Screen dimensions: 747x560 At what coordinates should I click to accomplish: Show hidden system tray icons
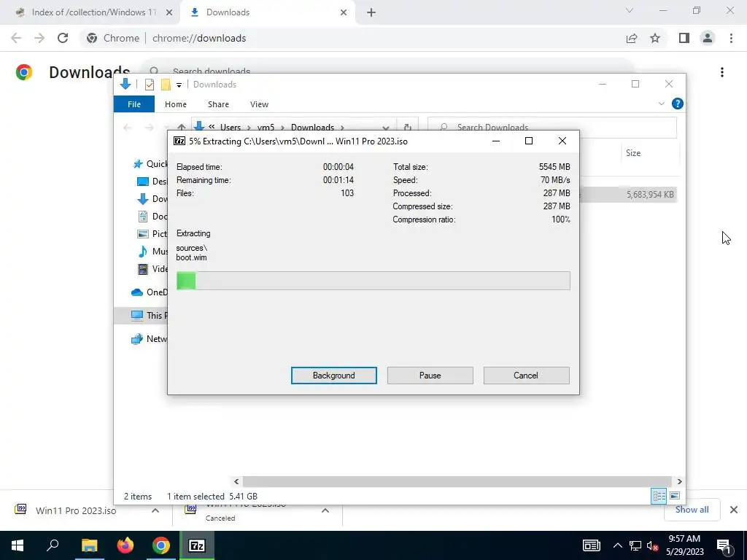pos(617,545)
